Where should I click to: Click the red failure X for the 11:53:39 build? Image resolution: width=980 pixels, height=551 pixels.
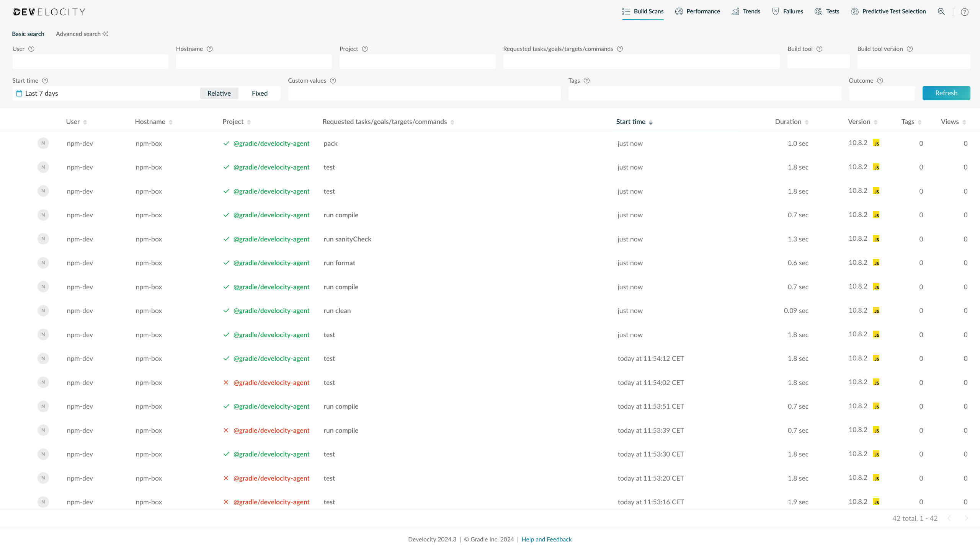pos(226,430)
